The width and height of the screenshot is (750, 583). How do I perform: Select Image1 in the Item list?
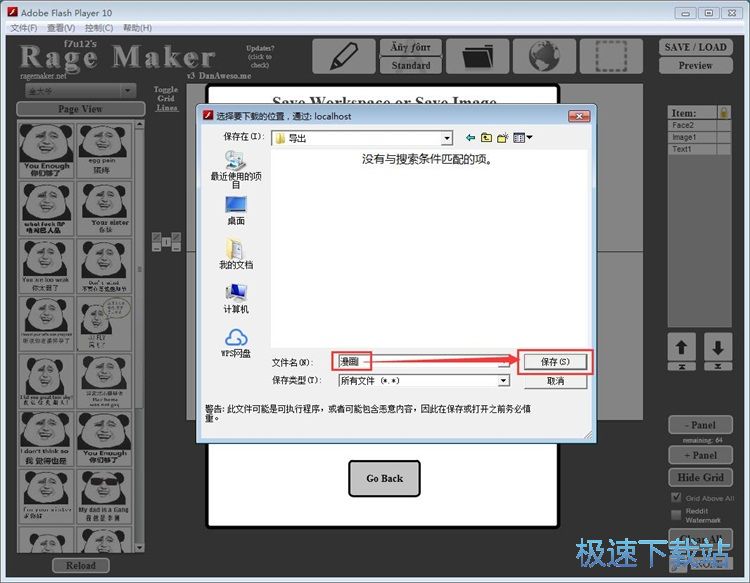[699, 137]
